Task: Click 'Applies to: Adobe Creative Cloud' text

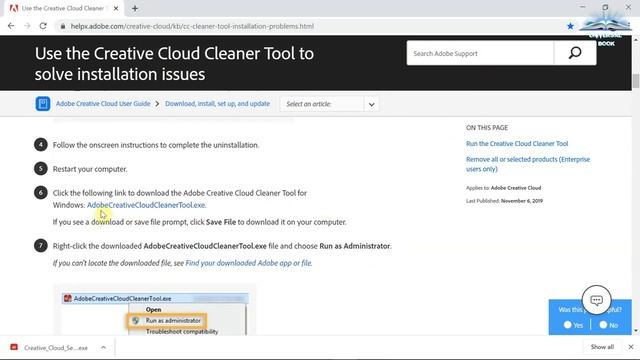Action: tap(503, 188)
